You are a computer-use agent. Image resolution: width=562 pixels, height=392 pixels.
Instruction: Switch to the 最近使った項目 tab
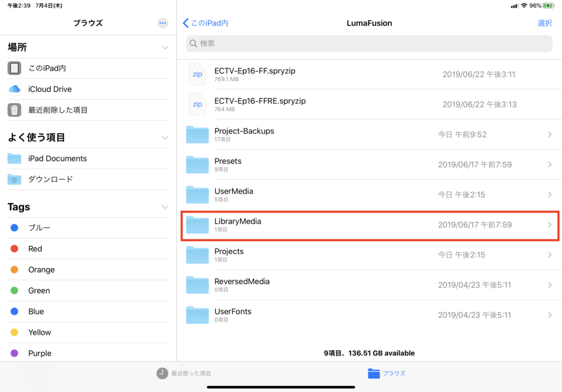coord(184,373)
